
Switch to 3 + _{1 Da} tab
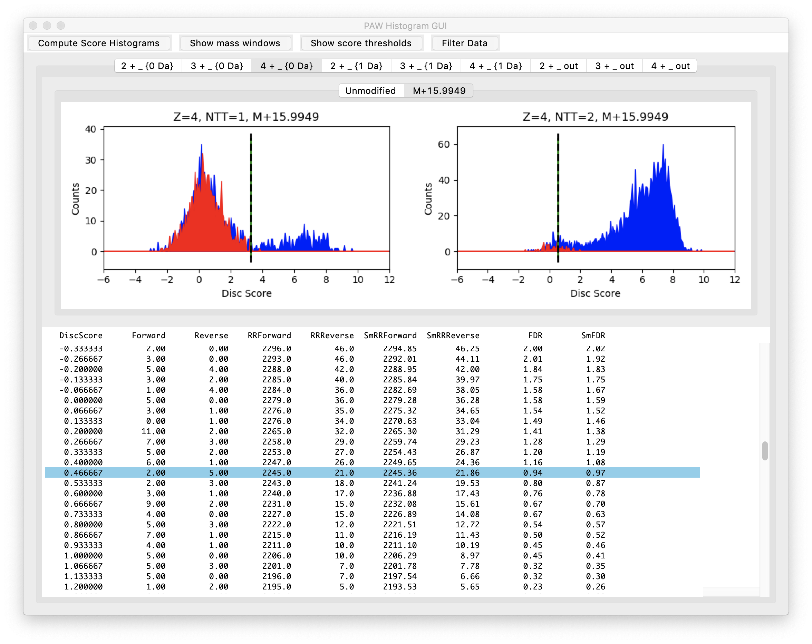[426, 66]
